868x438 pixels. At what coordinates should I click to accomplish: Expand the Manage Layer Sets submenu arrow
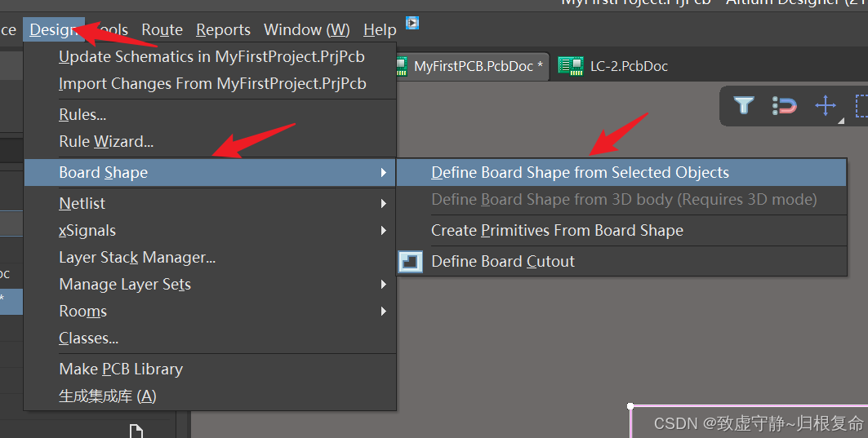[383, 285]
